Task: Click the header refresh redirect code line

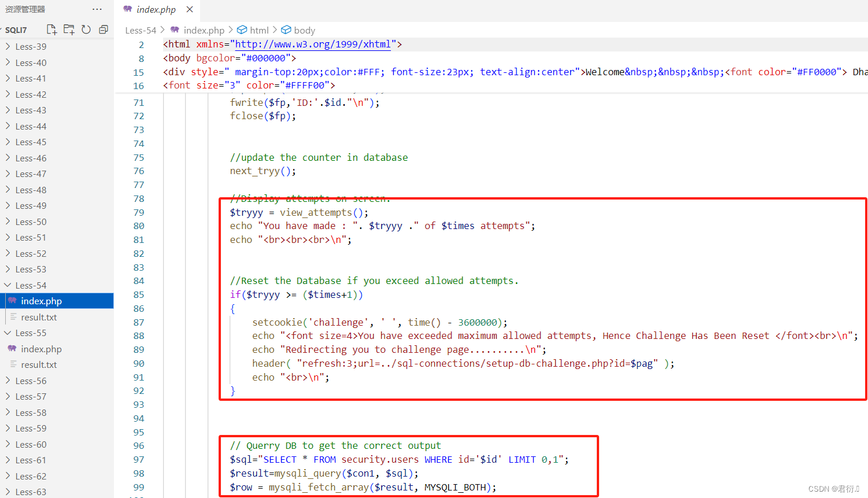Action: coord(463,364)
